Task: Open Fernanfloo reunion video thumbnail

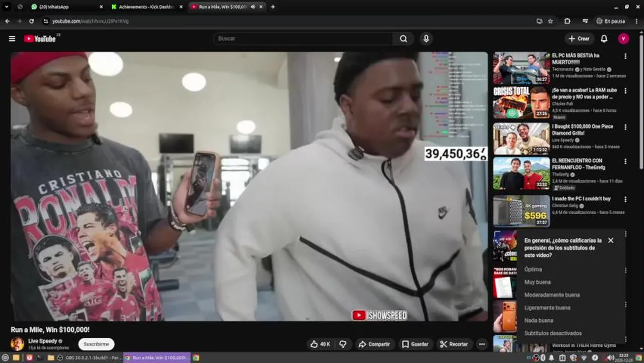Action: [x=522, y=173]
